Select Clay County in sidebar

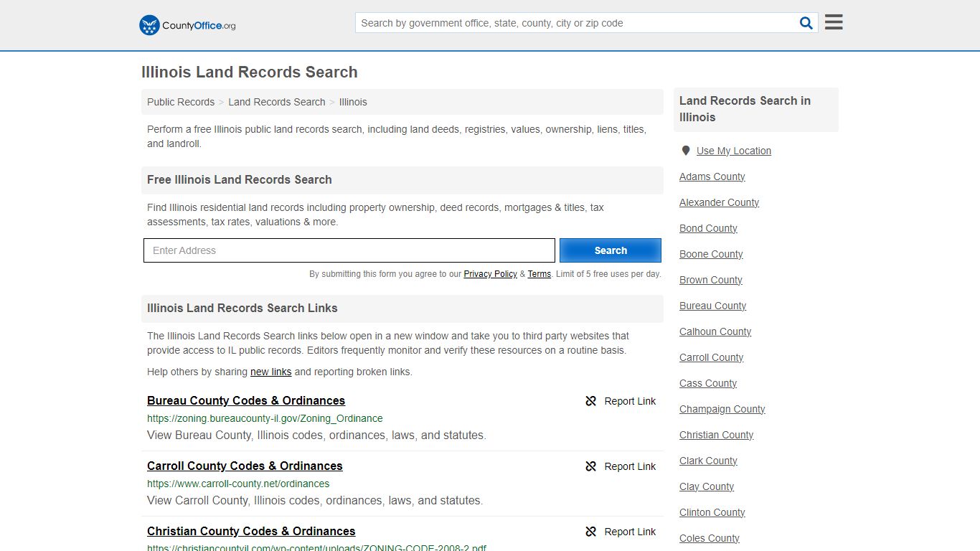707,486
